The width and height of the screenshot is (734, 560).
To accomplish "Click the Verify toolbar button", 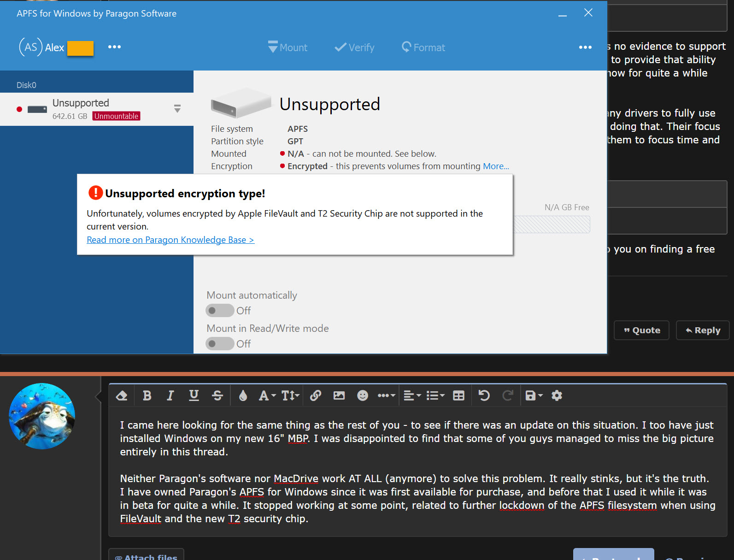I will (x=354, y=47).
